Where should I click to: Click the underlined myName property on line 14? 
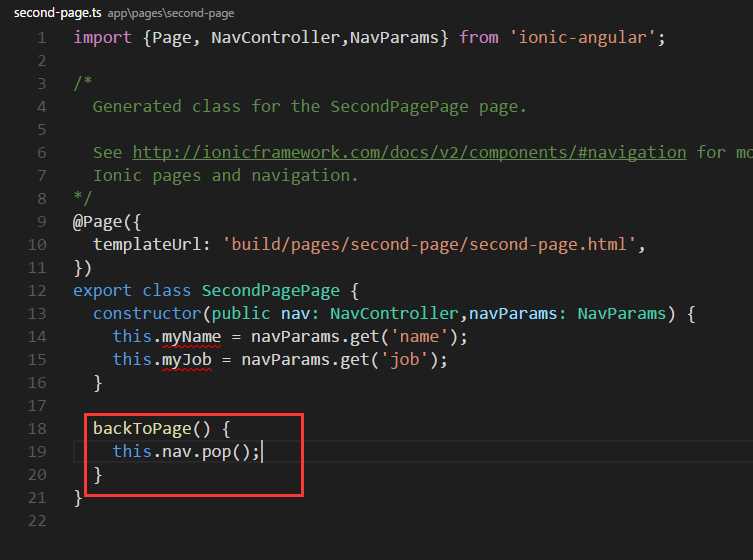(x=191, y=337)
